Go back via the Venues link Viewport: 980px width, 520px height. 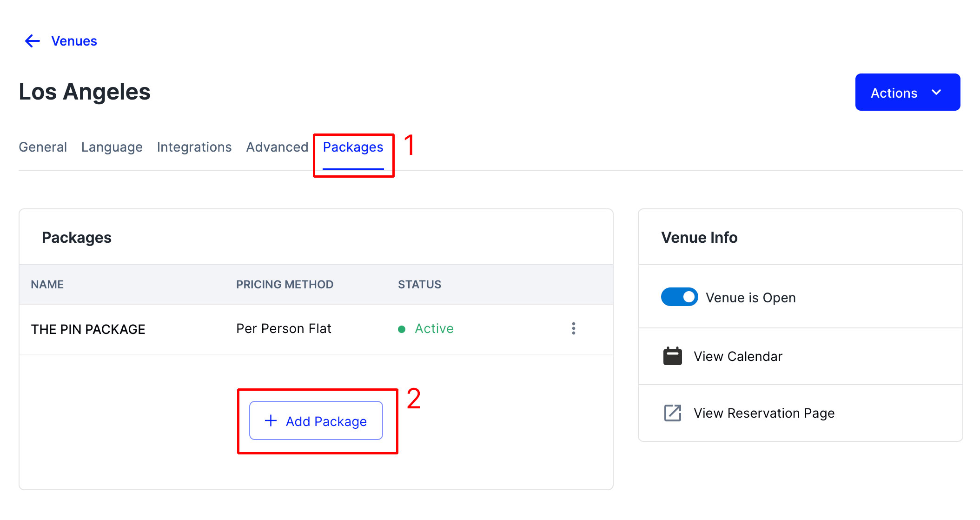tap(74, 41)
